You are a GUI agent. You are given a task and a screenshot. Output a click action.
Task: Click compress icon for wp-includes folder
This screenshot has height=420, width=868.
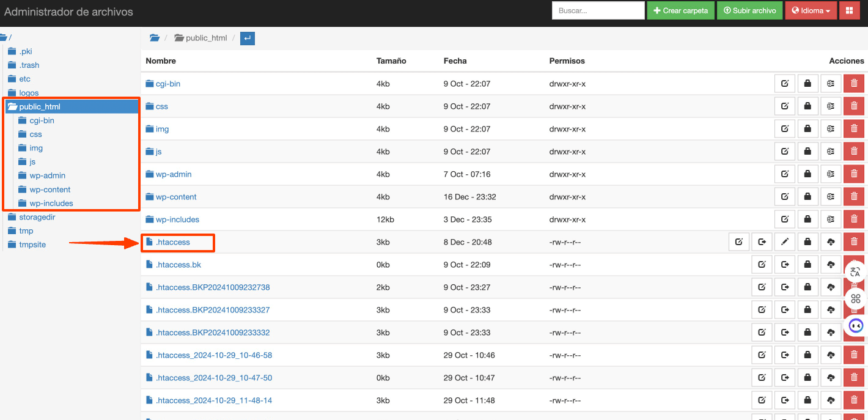[831, 219]
